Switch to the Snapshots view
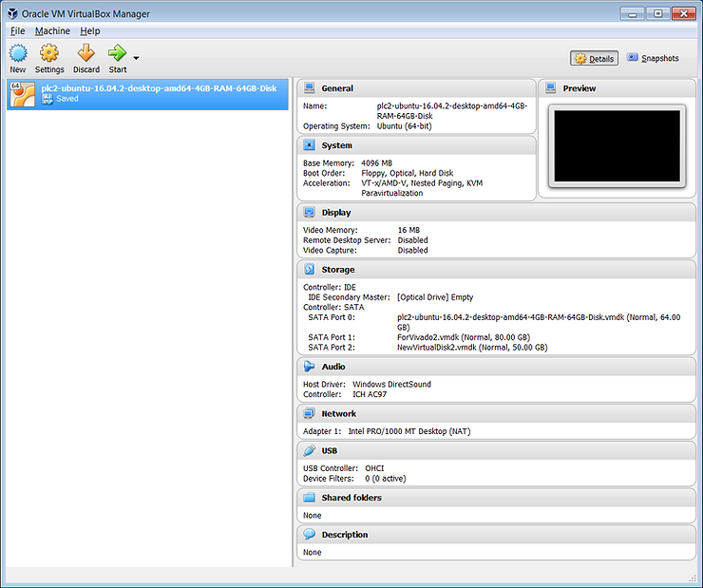 click(x=653, y=58)
